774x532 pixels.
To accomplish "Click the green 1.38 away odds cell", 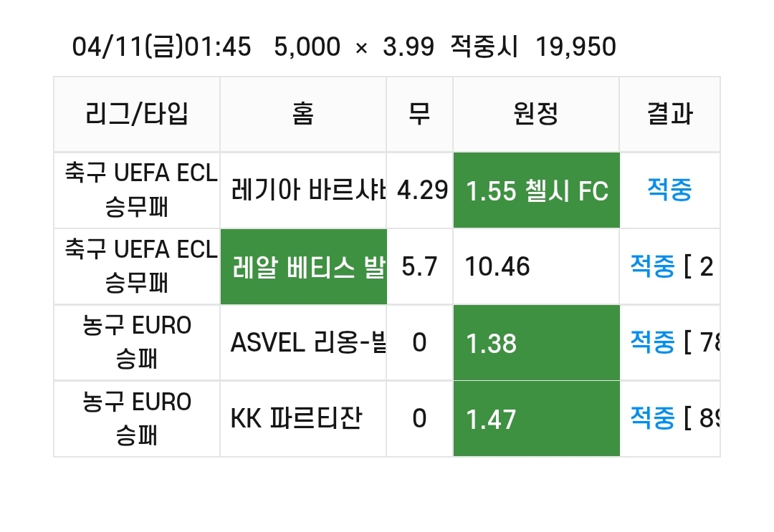I will point(537,343).
